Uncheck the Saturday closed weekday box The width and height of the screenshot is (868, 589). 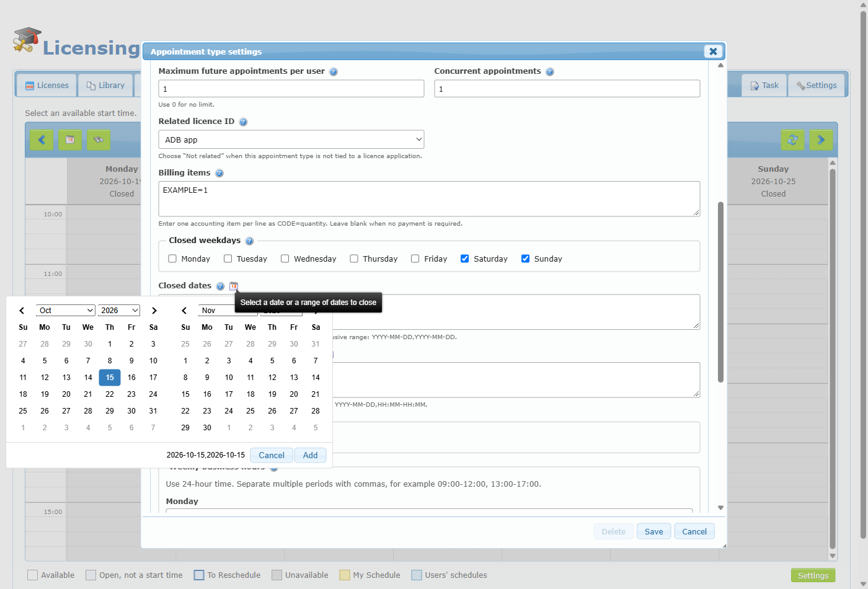(464, 259)
